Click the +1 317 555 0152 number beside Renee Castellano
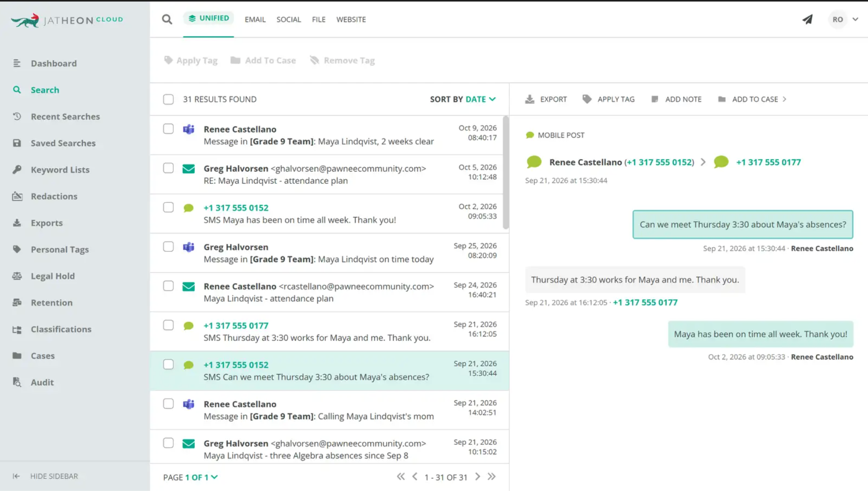868x491 pixels. (x=659, y=162)
